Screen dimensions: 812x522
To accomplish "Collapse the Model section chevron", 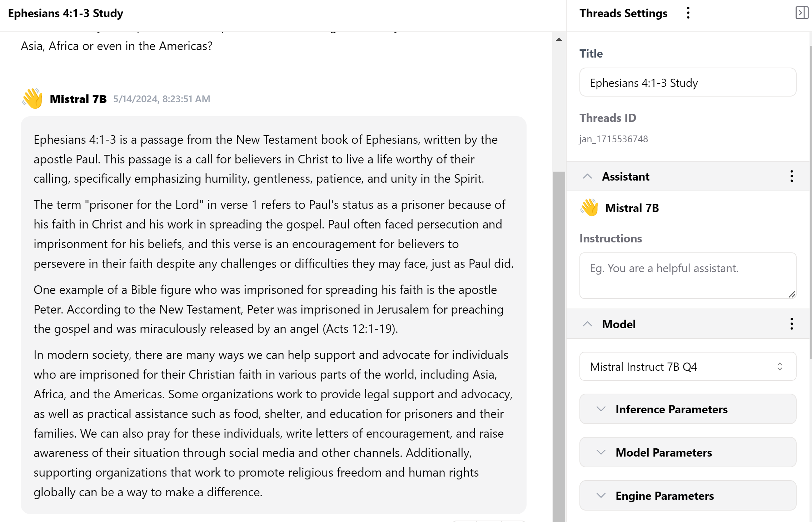I will click(x=588, y=324).
